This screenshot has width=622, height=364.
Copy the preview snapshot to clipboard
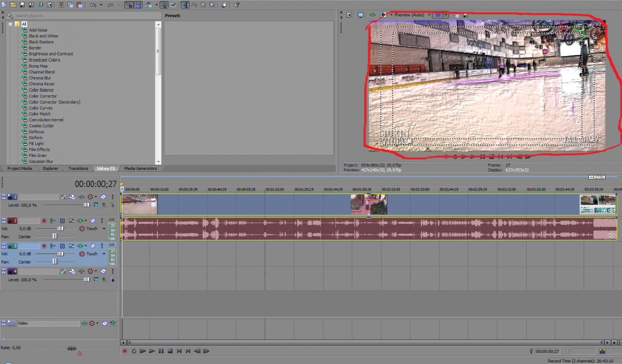click(x=457, y=15)
